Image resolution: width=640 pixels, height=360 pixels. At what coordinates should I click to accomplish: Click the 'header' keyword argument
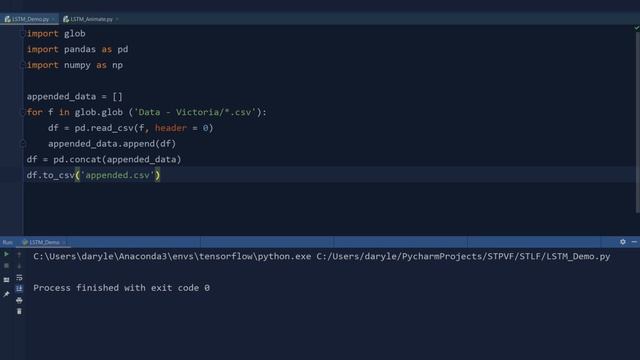click(x=171, y=128)
